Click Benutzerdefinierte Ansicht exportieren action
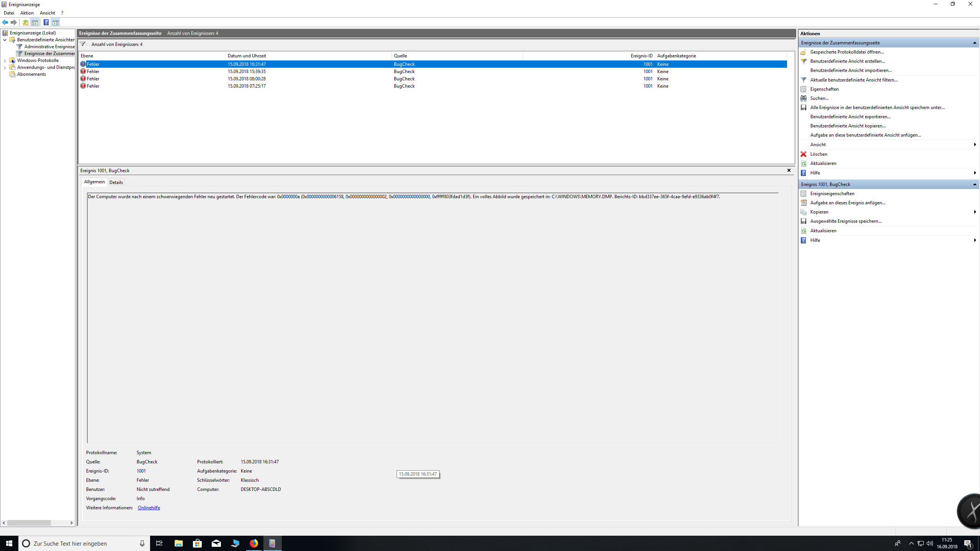The height and width of the screenshot is (551, 980). 850,117
